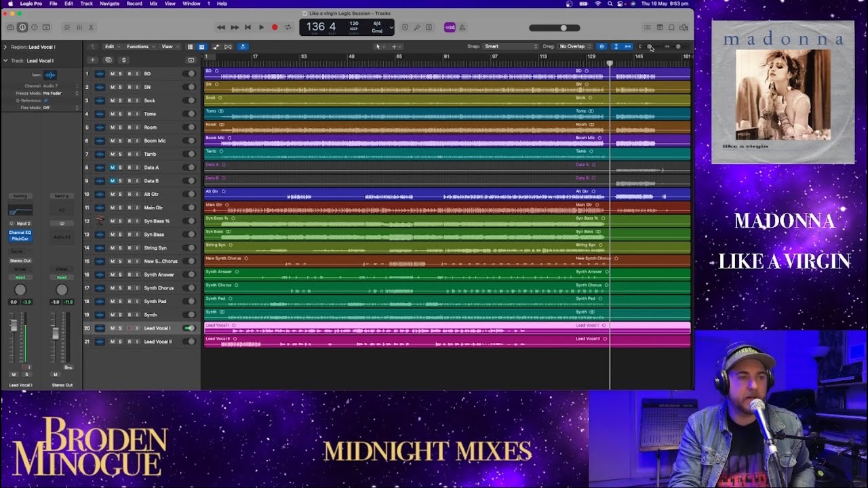868x488 pixels.
Task: Open the Smart Controls icon
Action: click(x=66, y=27)
